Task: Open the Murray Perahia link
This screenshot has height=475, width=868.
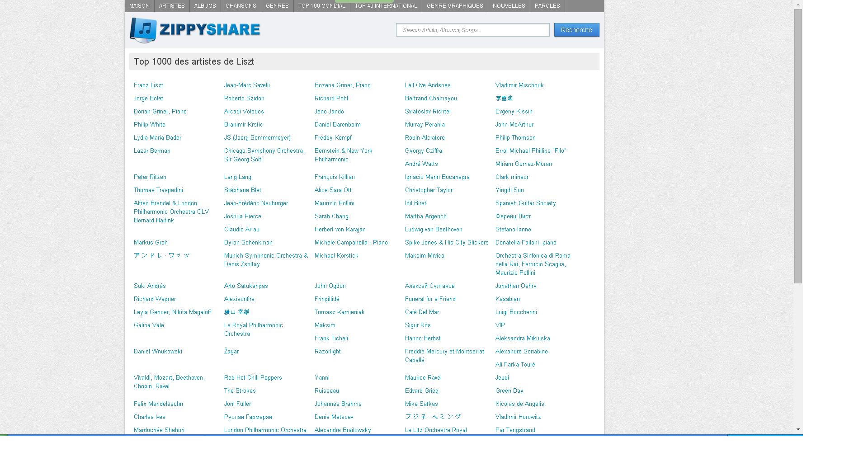Action: 425,125
